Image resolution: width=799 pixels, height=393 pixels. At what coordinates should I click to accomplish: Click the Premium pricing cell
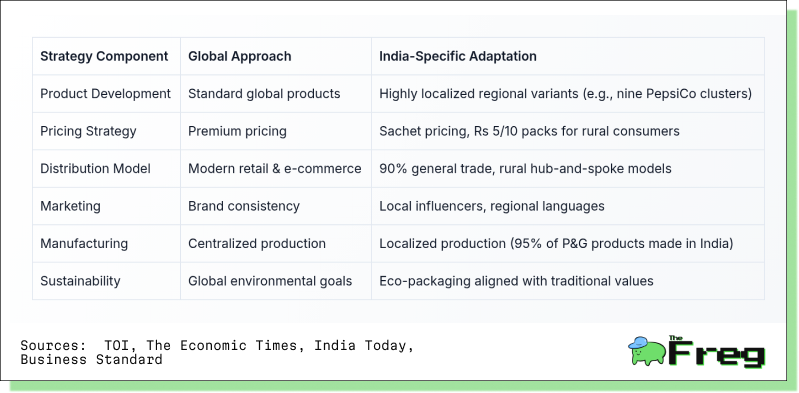coord(237,131)
